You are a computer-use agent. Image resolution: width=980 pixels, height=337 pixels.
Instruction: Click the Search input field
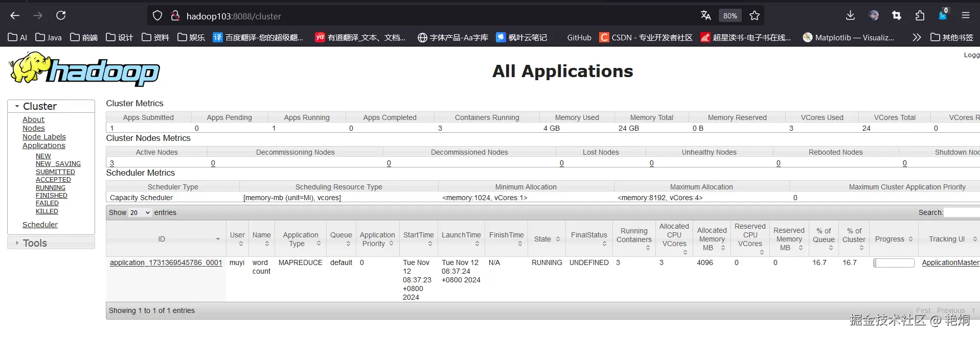962,212
